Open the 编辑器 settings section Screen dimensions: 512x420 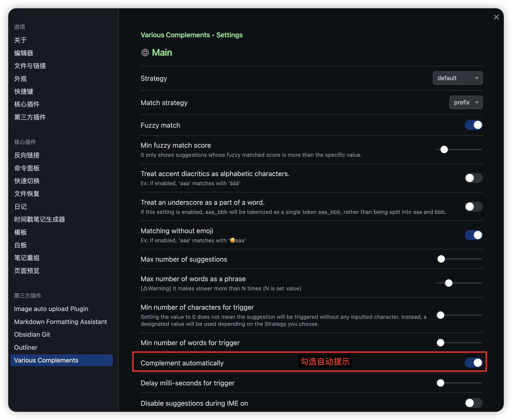[x=23, y=53]
